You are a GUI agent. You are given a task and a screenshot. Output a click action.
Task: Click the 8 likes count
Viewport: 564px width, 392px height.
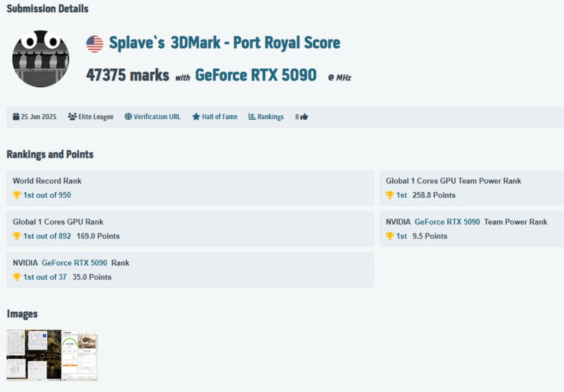[297, 117]
